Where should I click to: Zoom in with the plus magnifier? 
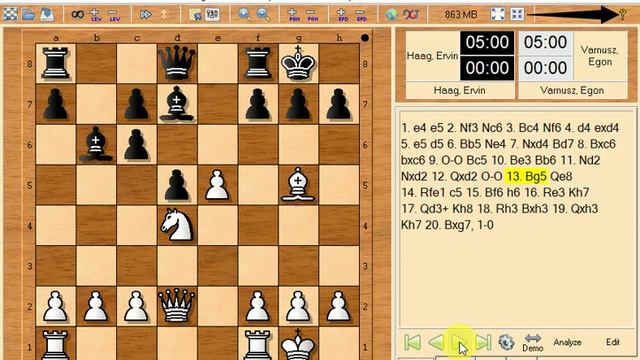(x=244, y=15)
